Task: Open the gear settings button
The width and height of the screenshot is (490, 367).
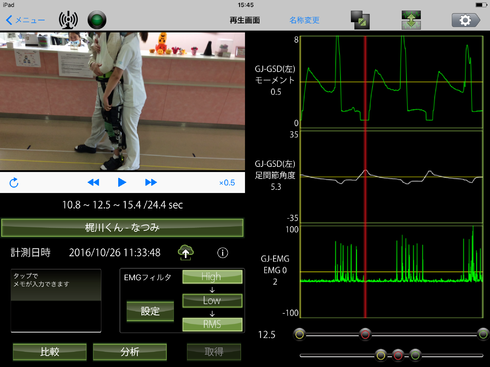Action: (x=466, y=20)
